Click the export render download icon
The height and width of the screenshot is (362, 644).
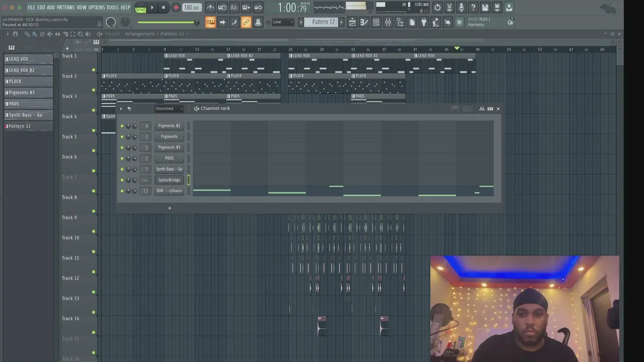point(509,8)
